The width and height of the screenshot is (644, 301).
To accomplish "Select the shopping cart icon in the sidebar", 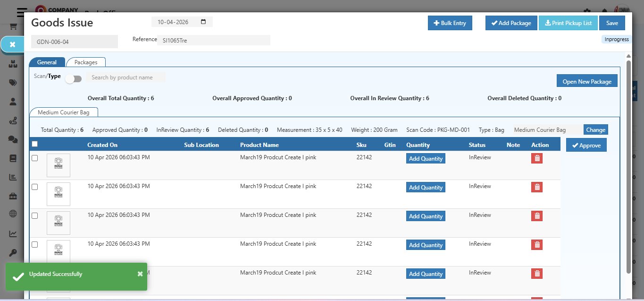I will (x=13, y=26).
